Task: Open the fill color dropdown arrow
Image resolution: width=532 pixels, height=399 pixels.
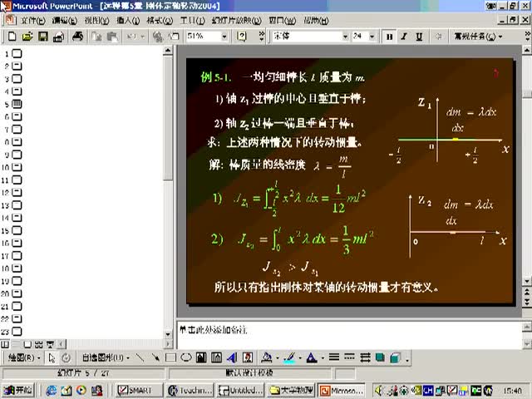Action: (x=278, y=357)
